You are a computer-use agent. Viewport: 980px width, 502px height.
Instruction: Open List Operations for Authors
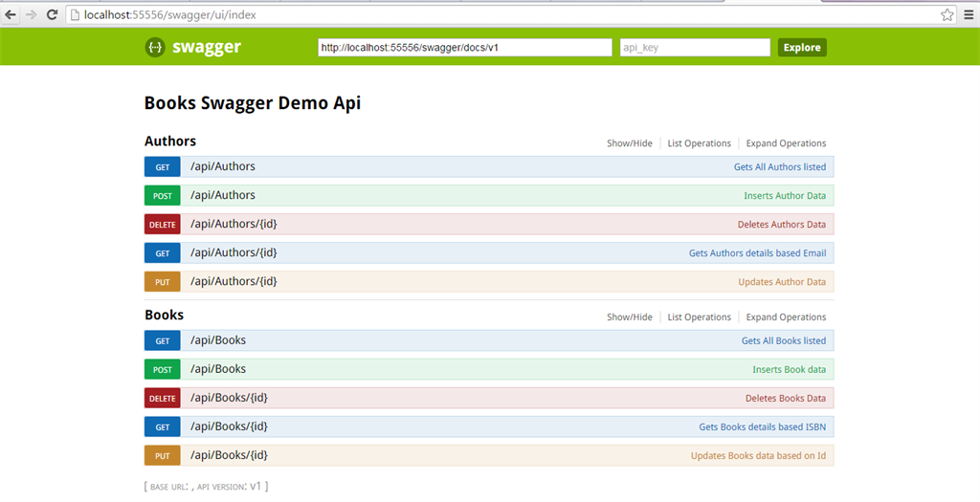pos(699,143)
